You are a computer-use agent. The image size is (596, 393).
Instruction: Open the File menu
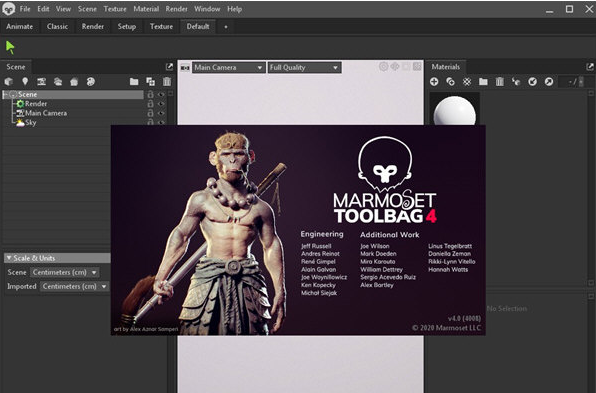pyautogui.click(x=25, y=9)
